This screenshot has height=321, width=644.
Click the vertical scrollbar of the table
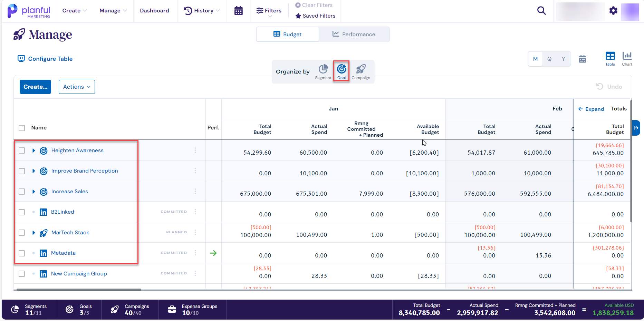click(x=631, y=161)
